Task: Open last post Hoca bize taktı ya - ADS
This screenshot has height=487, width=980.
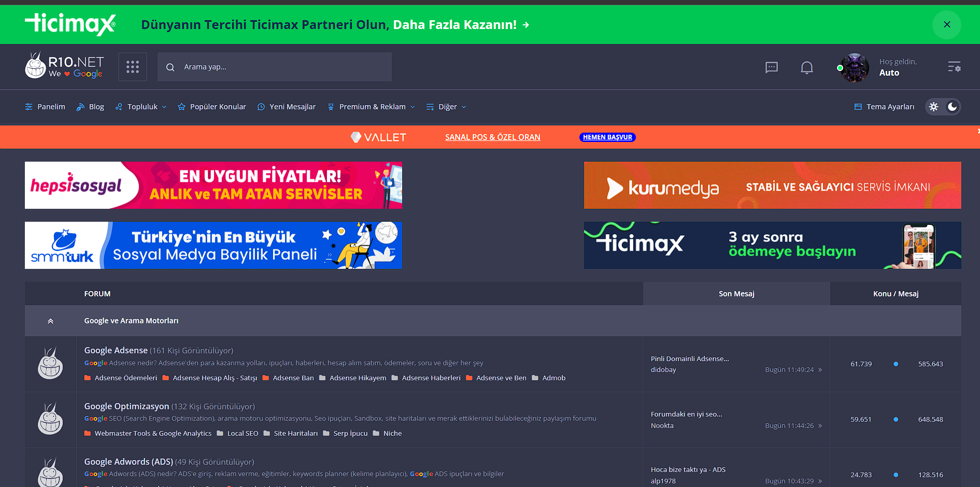Action: point(688,470)
